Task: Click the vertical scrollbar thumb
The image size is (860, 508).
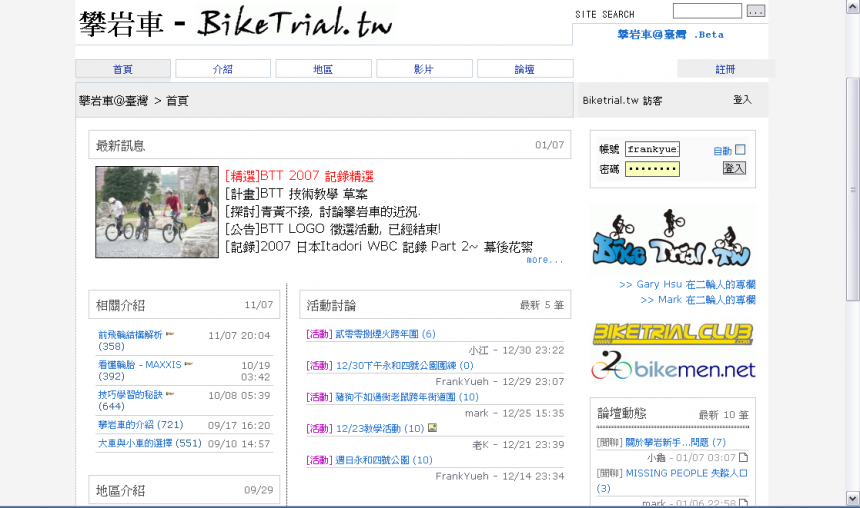Action: [853, 189]
